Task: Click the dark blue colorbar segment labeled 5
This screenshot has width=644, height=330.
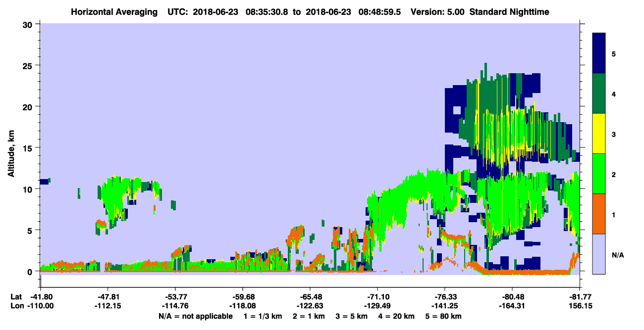Action: (x=599, y=53)
